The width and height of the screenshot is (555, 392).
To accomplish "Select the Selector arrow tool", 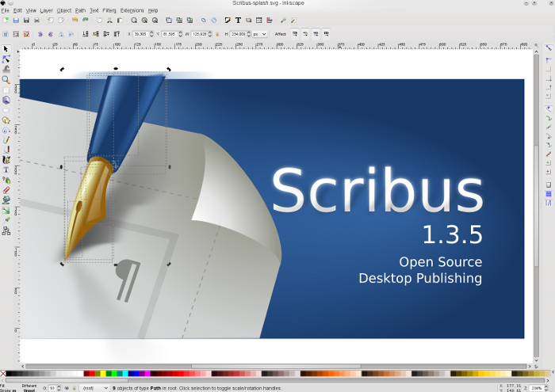I will click(x=6, y=49).
